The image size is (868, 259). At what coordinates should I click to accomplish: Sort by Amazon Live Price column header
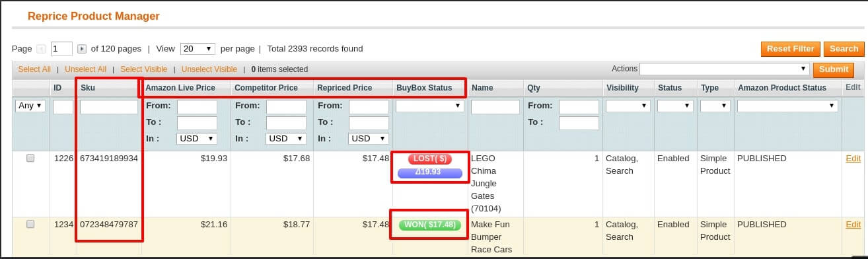180,88
